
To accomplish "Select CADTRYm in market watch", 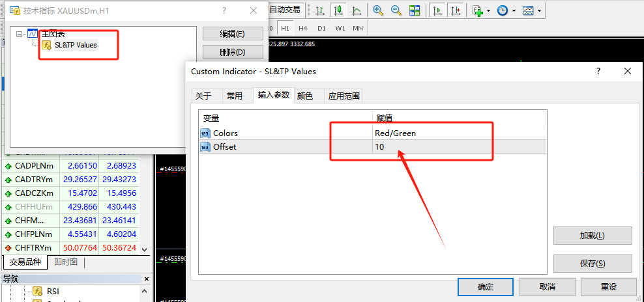I will pos(34,180).
